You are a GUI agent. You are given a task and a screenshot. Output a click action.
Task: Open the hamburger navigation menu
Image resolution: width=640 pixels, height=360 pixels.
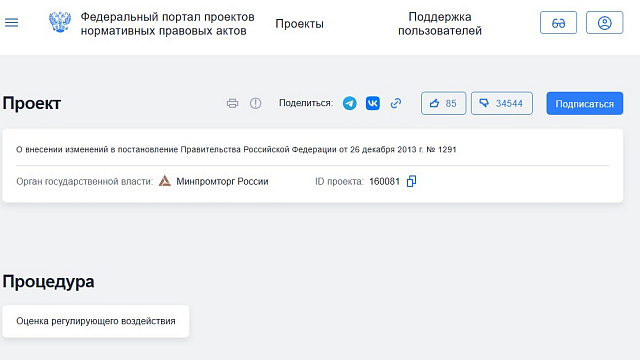11,22
